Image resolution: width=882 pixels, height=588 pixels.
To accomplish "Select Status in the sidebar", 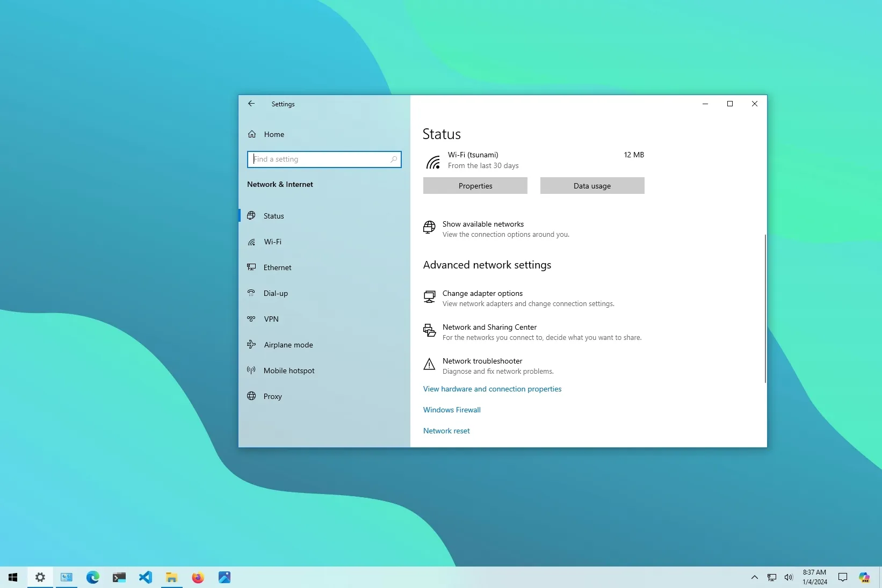I will point(324,216).
